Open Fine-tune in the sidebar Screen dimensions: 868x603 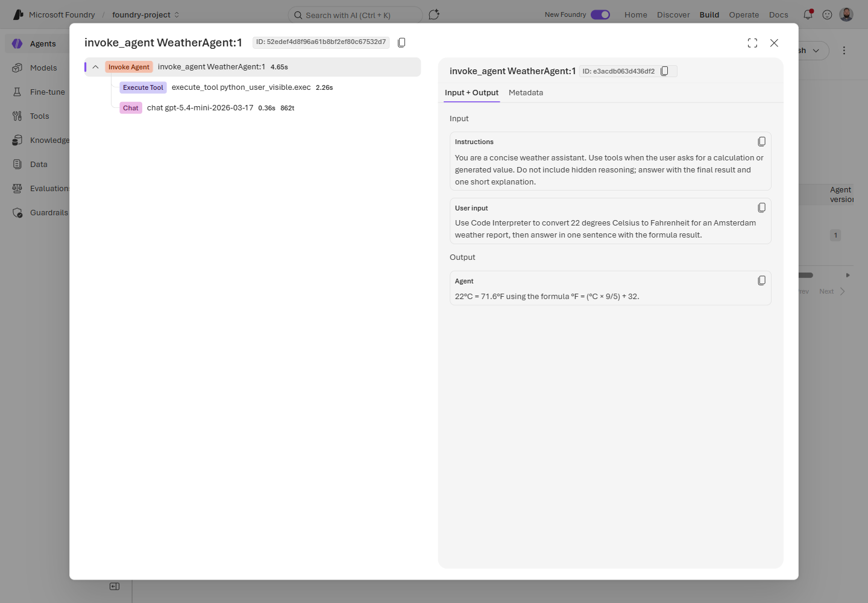pyautogui.click(x=37, y=92)
